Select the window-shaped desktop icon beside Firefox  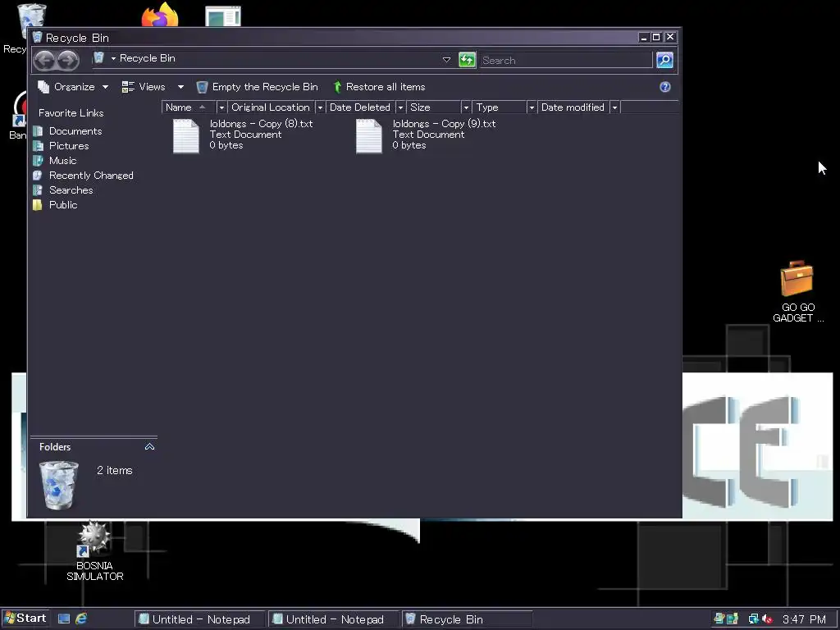(223, 16)
